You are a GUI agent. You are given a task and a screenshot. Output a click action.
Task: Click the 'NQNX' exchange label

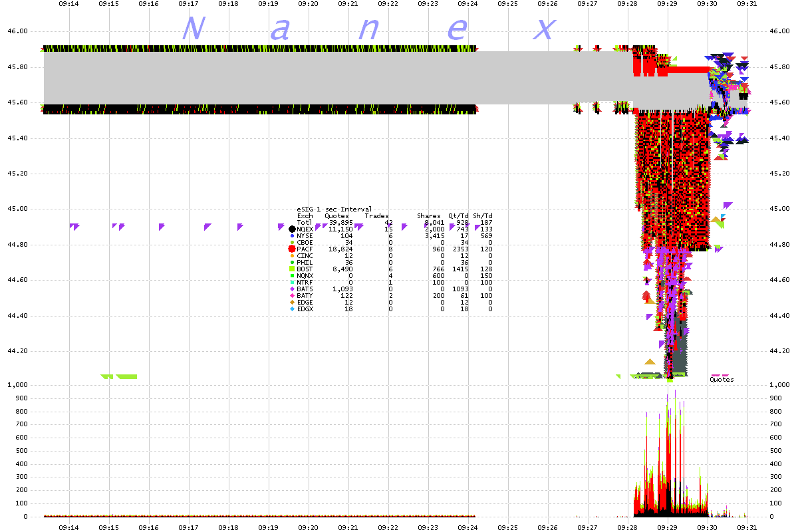(305, 275)
